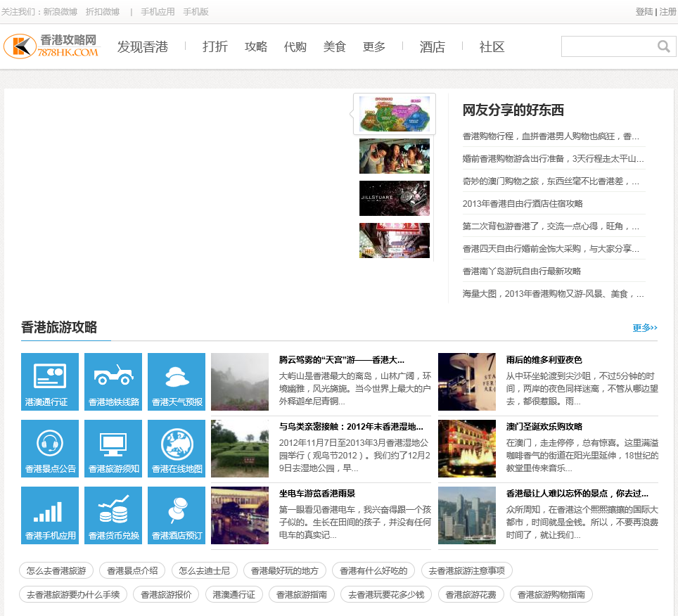Select the Jill Stuart slideshow thumbnail
Image resolution: width=678 pixels, height=616 pixels.
pyautogui.click(x=395, y=198)
